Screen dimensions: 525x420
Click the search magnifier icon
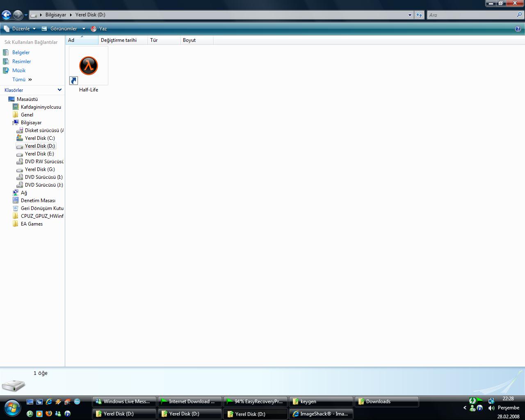(520, 15)
